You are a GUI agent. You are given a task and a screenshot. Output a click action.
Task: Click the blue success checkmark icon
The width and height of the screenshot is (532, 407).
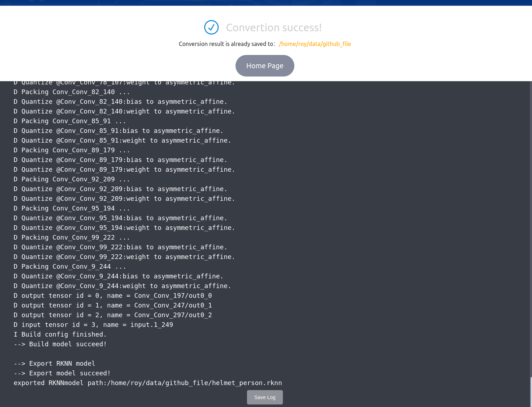coord(211,27)
